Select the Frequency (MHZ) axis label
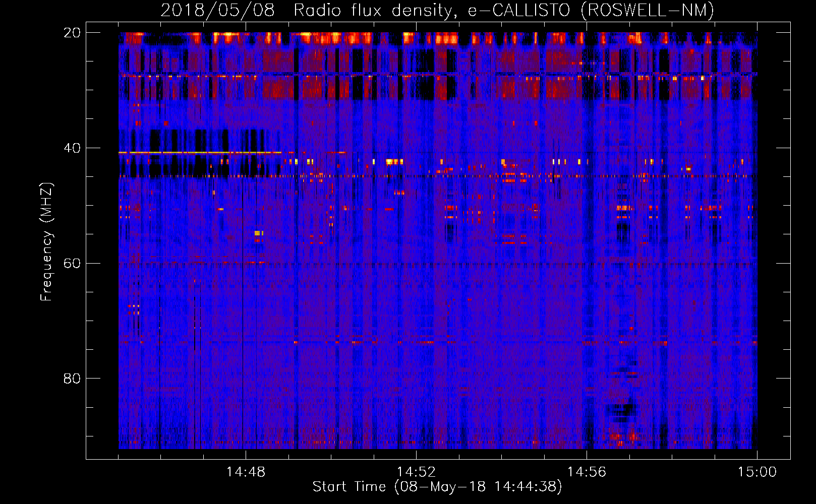The image size is (816, 504). 46,241
